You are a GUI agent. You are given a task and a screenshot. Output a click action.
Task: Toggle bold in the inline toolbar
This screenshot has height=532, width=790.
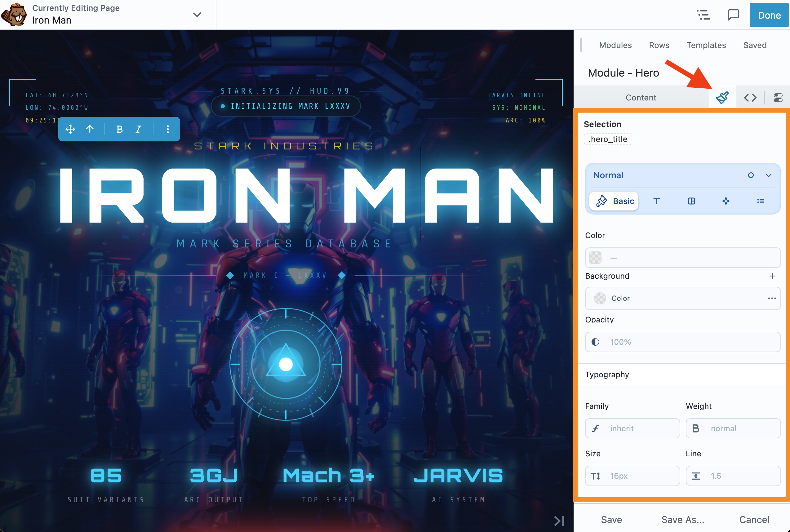point(119,129)
